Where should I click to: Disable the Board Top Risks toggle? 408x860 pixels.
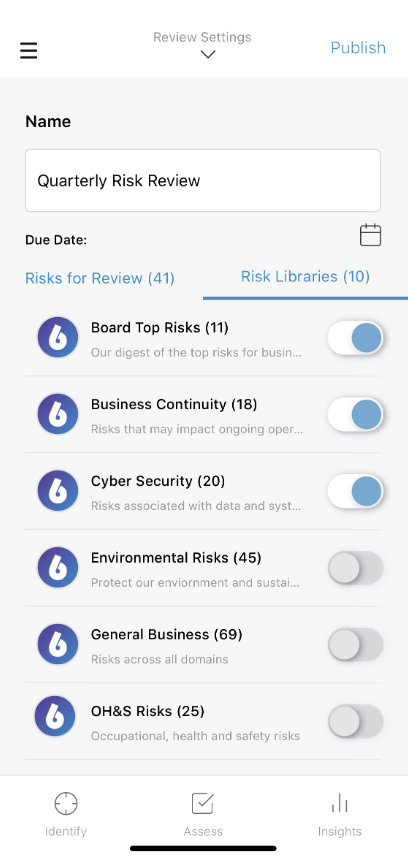click(355, 337)
